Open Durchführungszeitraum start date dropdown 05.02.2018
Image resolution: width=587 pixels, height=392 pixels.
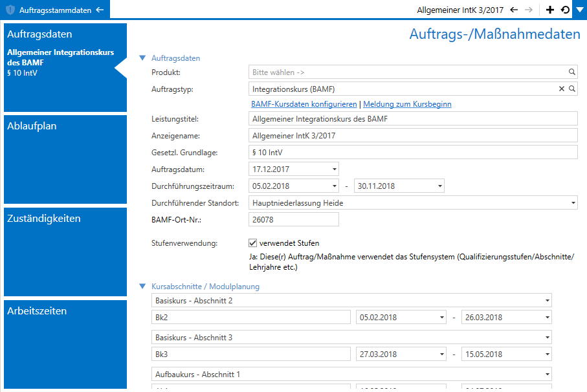point(335,186)
